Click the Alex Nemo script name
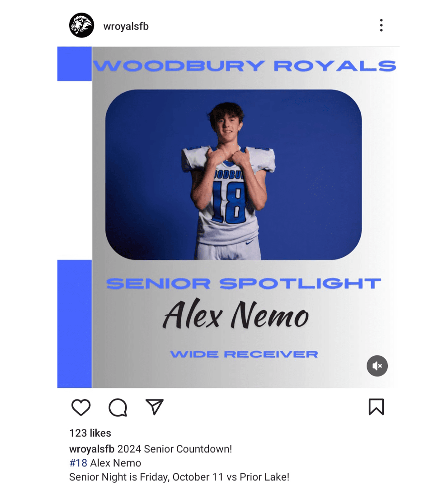Image resolution: width=443 pixels, height=504 pixels. point(236,315)
